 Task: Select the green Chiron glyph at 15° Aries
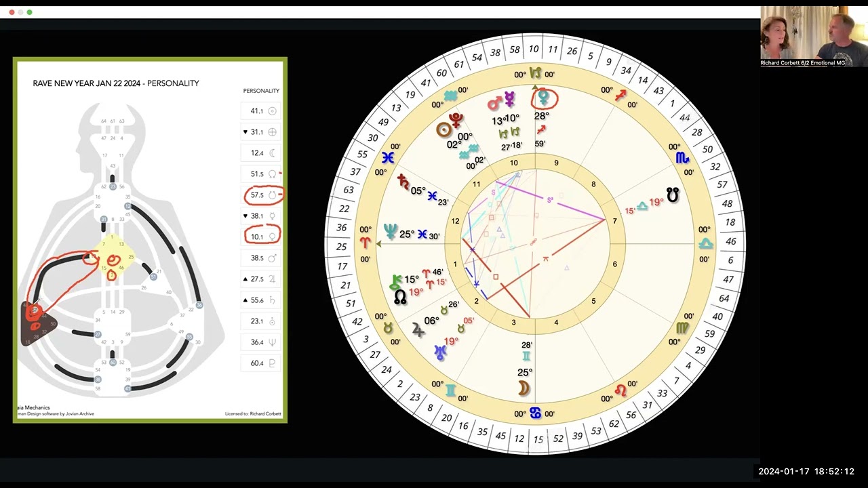click(x=395, y=283)
